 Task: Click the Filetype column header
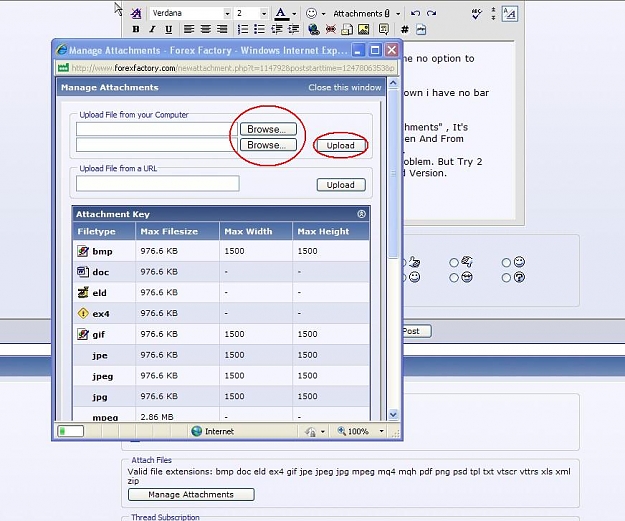(x=104, y=232)
